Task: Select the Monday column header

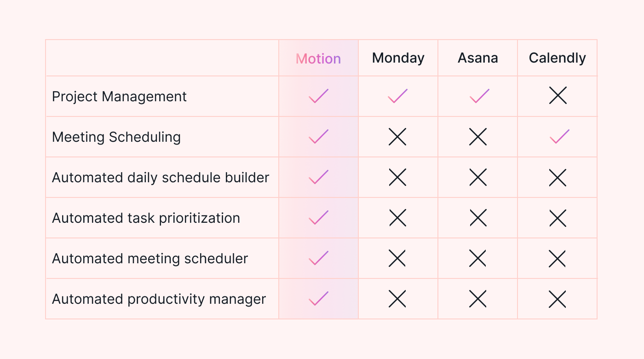Action: pyautogui.click(x=398, y=58)
